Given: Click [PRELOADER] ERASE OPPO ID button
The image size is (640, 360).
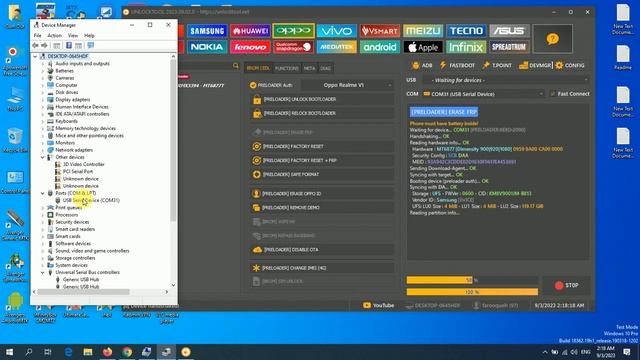Looking at the screenshot, I should point(322,193).
